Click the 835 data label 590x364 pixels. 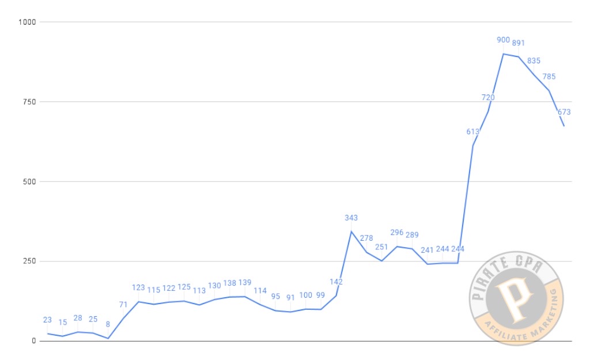[x=534, y=60]
